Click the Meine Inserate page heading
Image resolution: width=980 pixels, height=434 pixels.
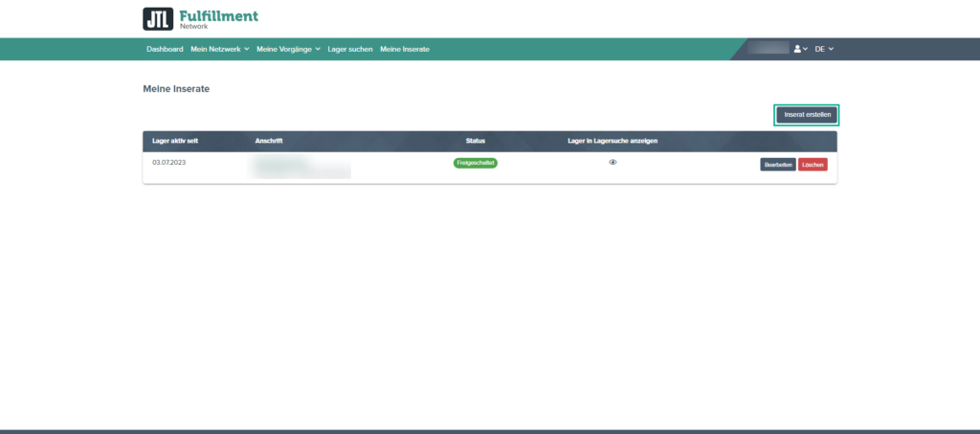[x=176, y=89]
